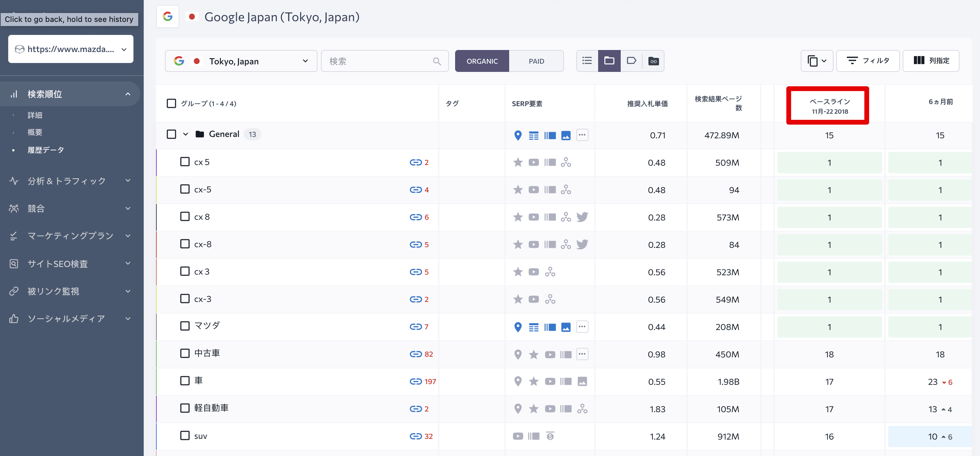
Task: Click the linked-folder URL view icon
Action: click(653, 61)
